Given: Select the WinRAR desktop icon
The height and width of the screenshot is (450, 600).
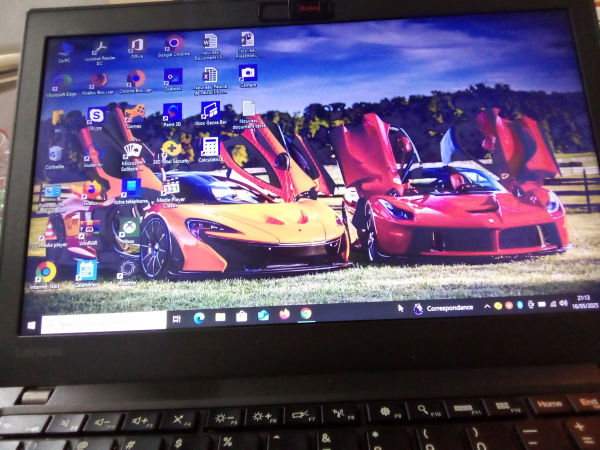Looking at the screenshot, I should click(x=88, y=229).
